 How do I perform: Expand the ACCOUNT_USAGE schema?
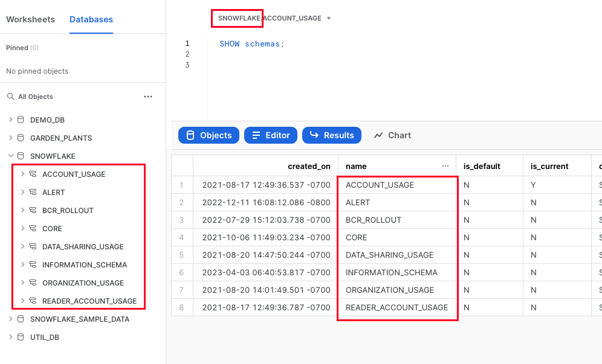22,174
